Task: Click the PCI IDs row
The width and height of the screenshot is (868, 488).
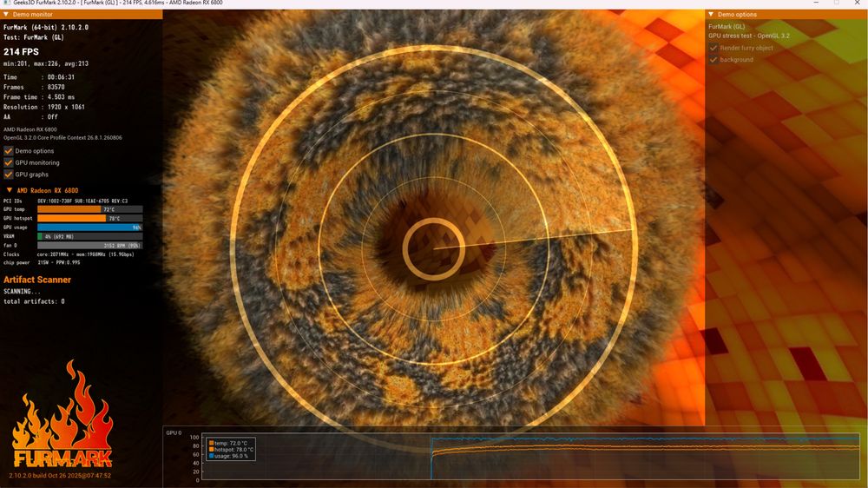Action: pyautogui.click(x=65, y=201)
